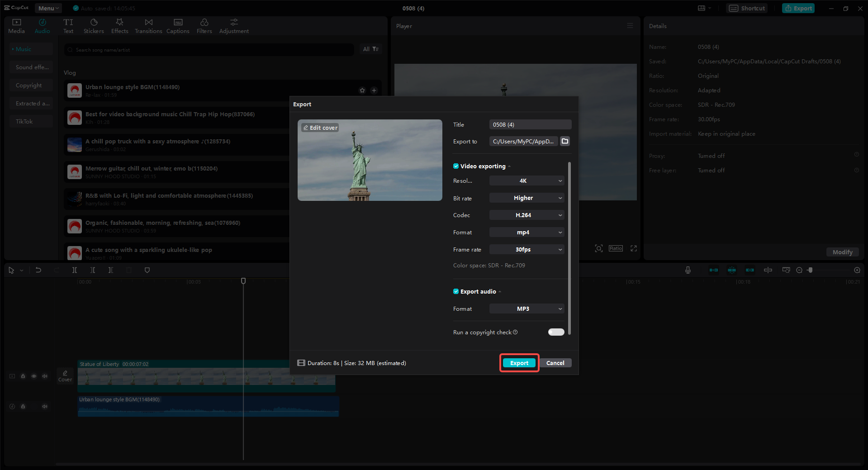
Task: Select the Split tool in the timeline toolbar
Action: tap(75, 270)
